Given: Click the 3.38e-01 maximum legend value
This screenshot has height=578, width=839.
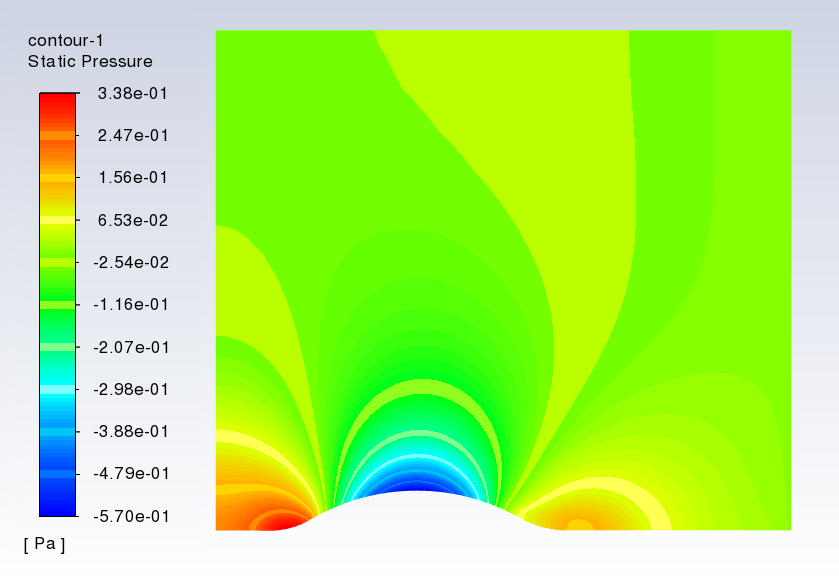Looking at the screenshot, I should (x=132, y=94).
